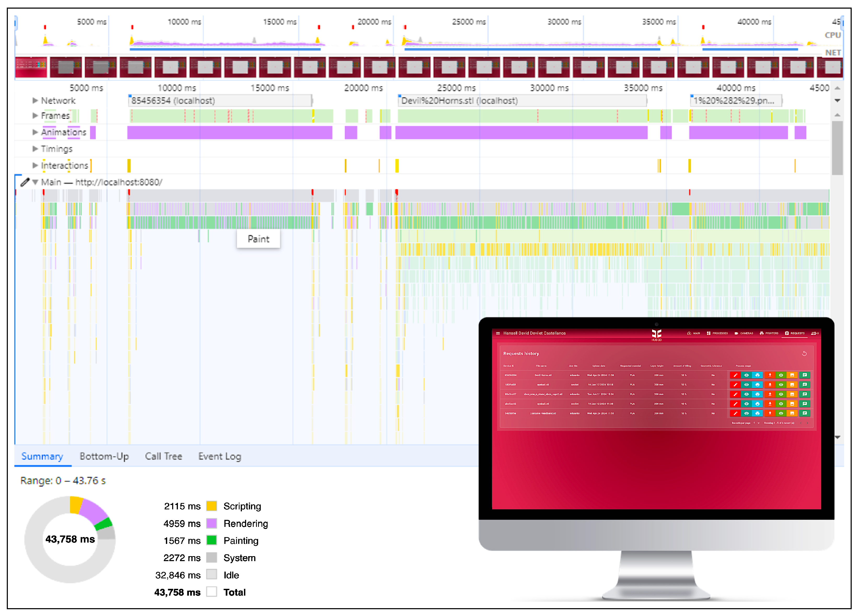The width and height of the screenshot is (859, 616).
Task: Click blue printer icon for eyeball.stl first row
Action: pos(757,384)
